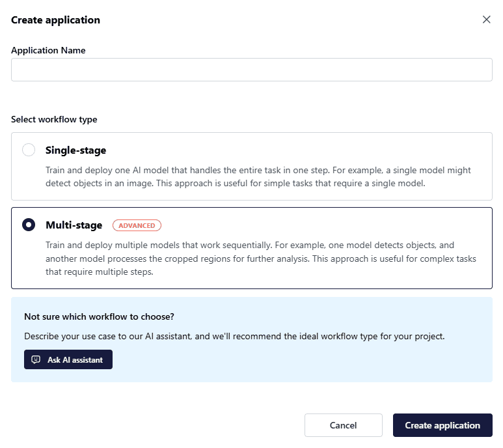Click the ADVANCED badge next to Multi-stage
This screenshot has height=448, width=503.
click(x=137, y=225)
